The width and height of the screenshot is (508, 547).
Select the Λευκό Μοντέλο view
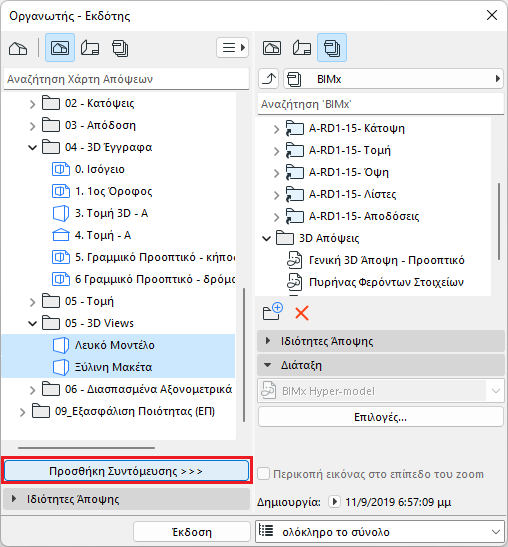[118, 345]
